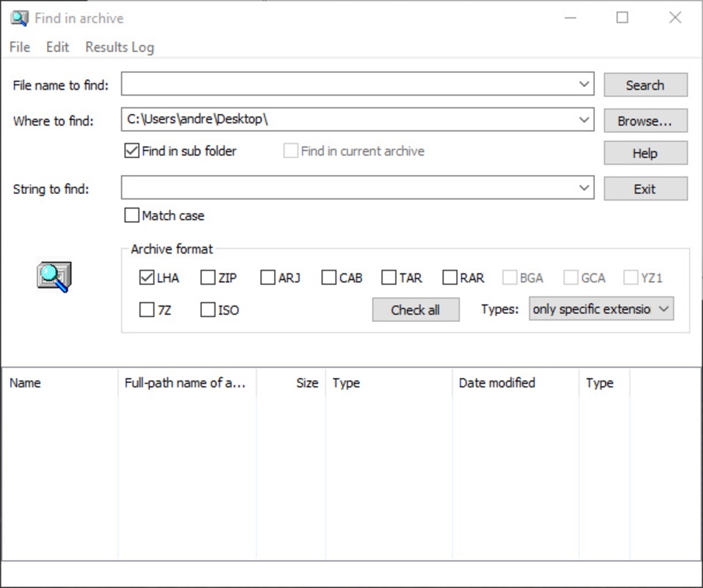This screenshot has width=703, height=588.
Task: Open the Results Log menu
Action: 119,47
